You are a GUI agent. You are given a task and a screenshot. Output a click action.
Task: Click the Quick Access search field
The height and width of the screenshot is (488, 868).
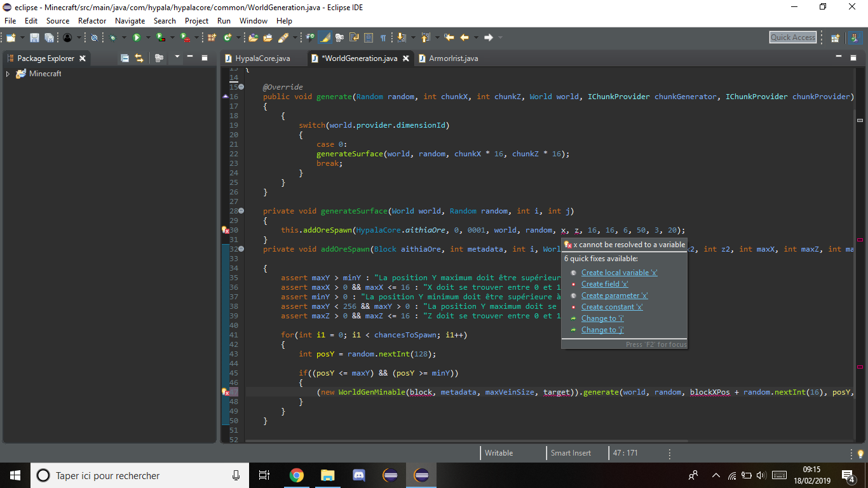pyautogui.click(x=792, y=37)
